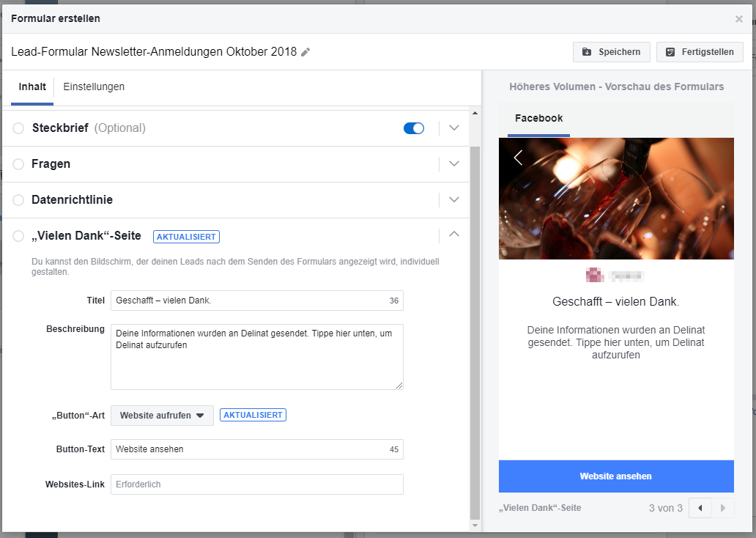
Task: Click the Titel input field
Action: coord(257,301)
